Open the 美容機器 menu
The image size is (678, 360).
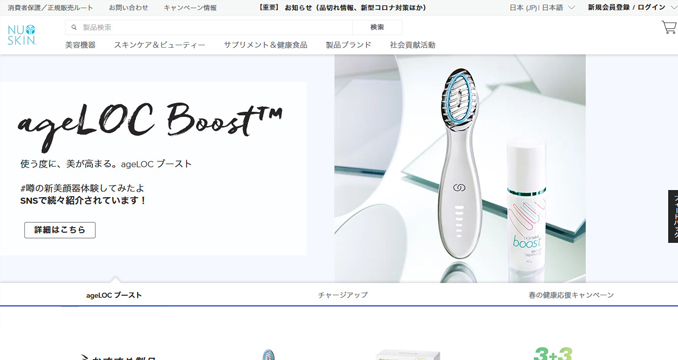click(80, 45)
